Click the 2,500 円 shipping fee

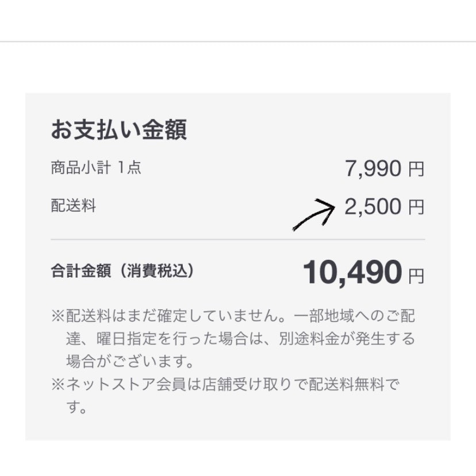point(385,207)
